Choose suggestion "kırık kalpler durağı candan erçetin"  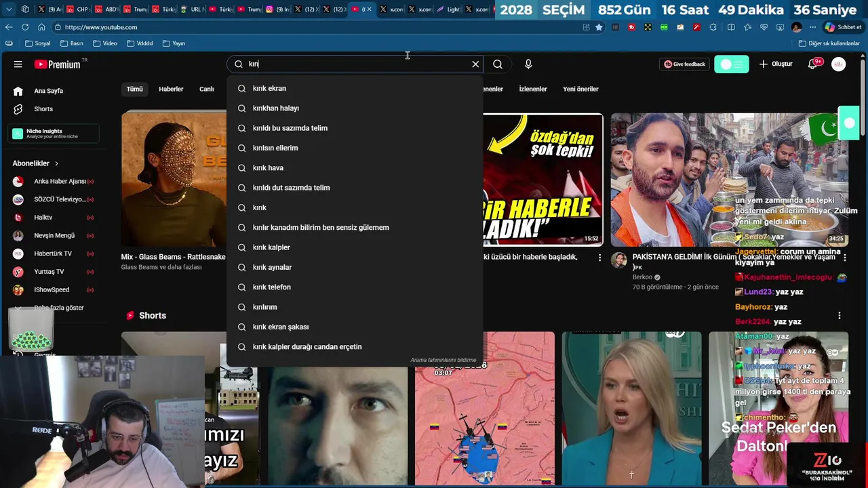coord(355,347)
